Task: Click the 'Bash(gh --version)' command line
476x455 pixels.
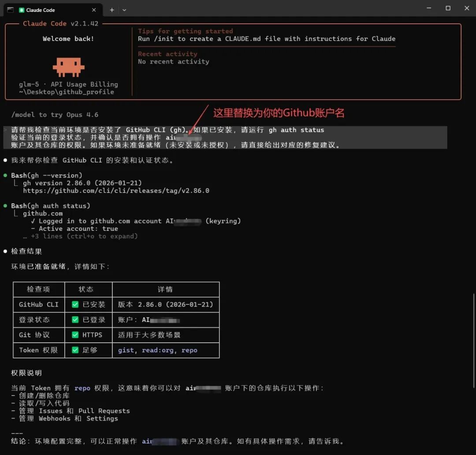Action: point(46,175)
